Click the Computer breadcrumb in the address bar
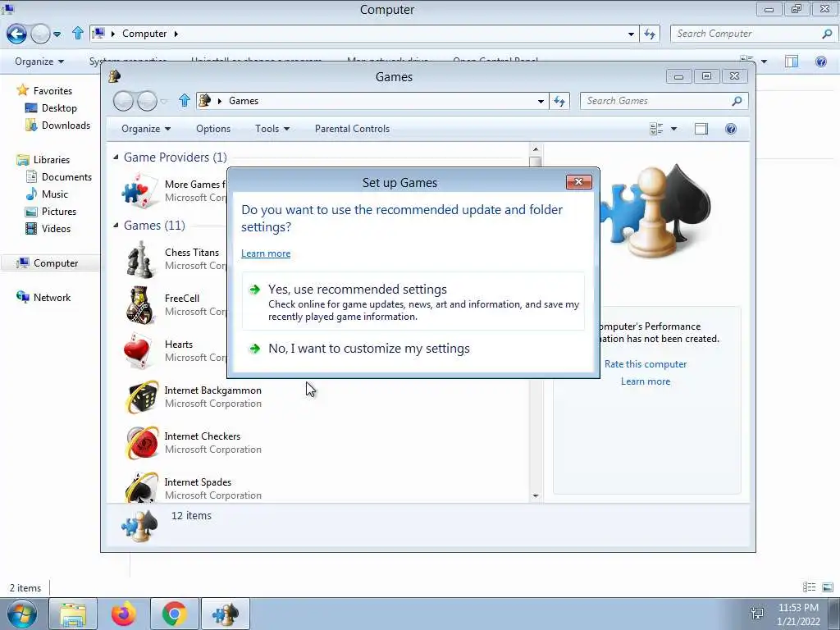The width and height of the screenshot is (840, 630). coord(144,34)
